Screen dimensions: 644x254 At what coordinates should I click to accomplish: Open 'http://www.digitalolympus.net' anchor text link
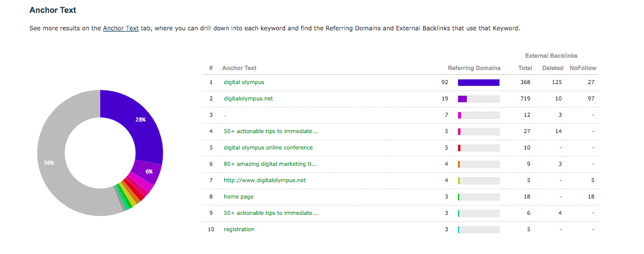pyautogui.click(x=265, y=180)
